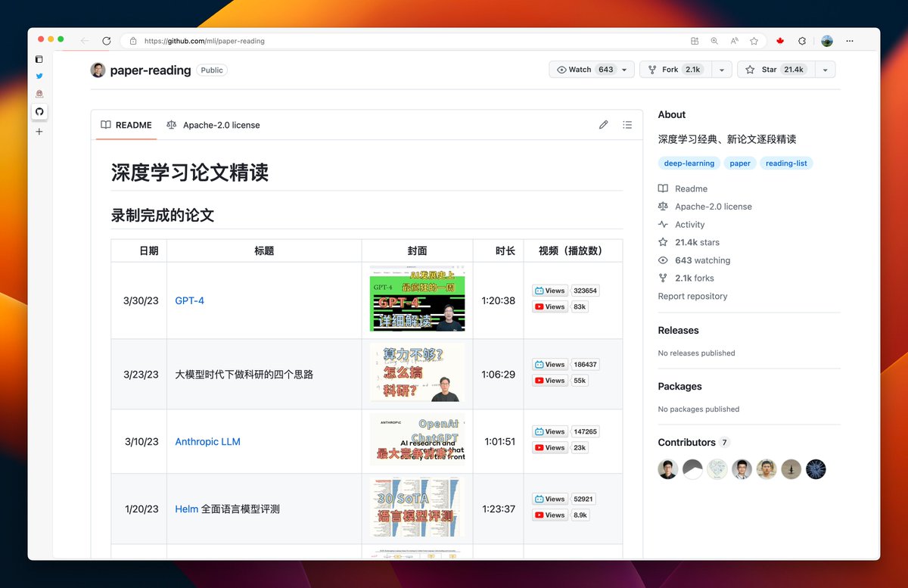
Task: Switch to the third vertical tab with avatar icon
Action: point(39,94)
